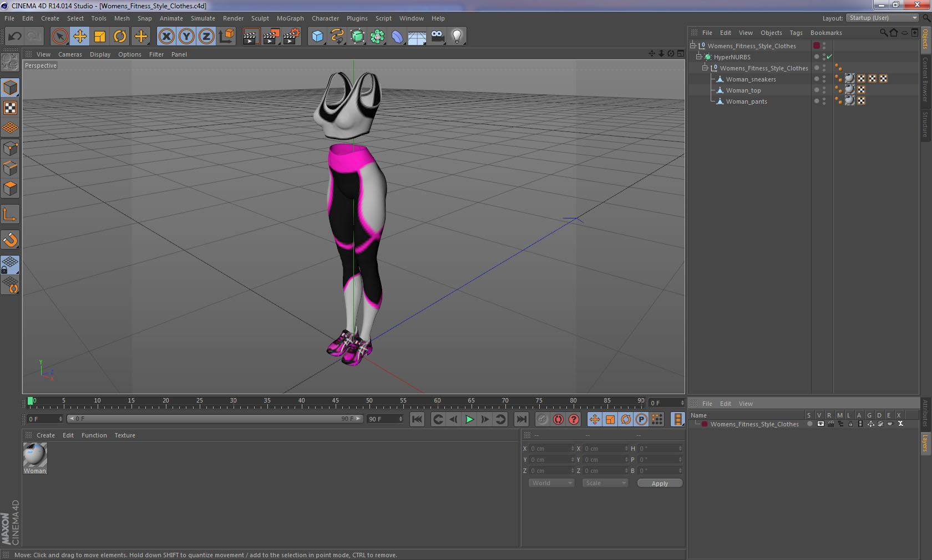Collapse the nested Womens_Fitness_Style_Clothes null
Screen dimensions: 932x560
705,68
